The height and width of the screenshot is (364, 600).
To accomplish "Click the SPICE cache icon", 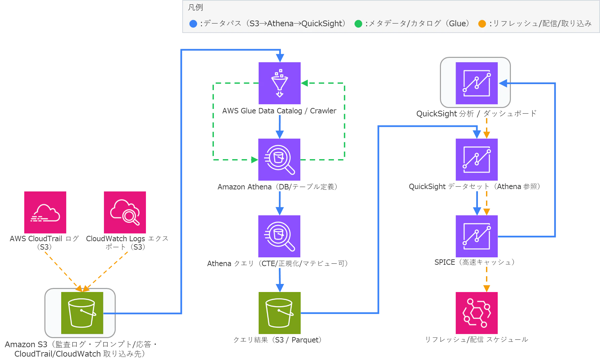I will pos(477,236).
